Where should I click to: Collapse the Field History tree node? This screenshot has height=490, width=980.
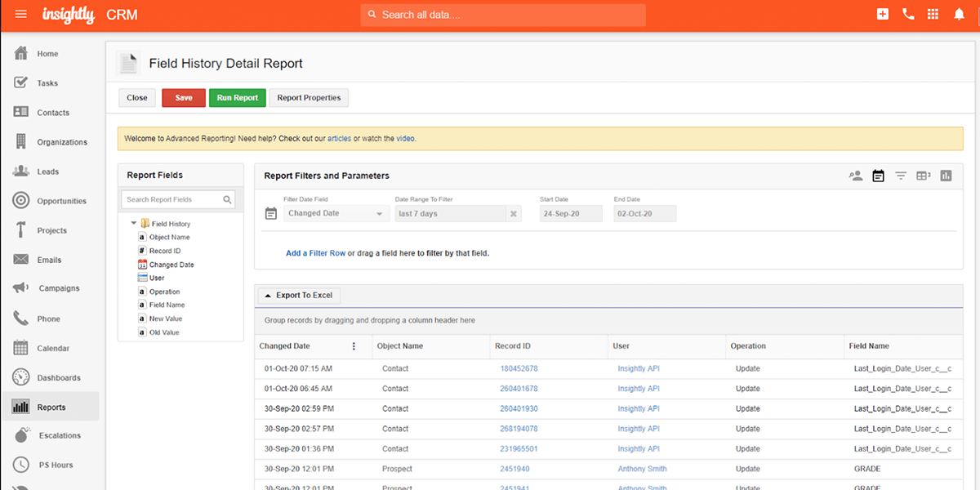[x=133, y=223]
